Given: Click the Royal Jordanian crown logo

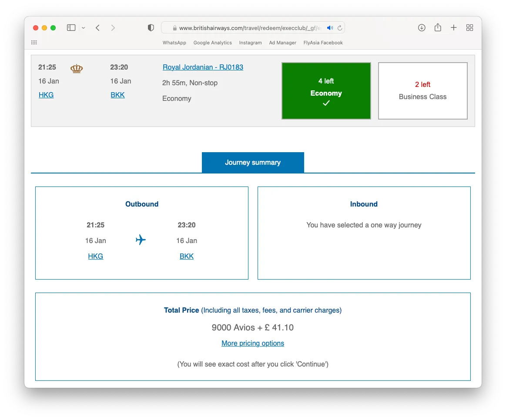Looking at the screenshot, I should 77,68.
